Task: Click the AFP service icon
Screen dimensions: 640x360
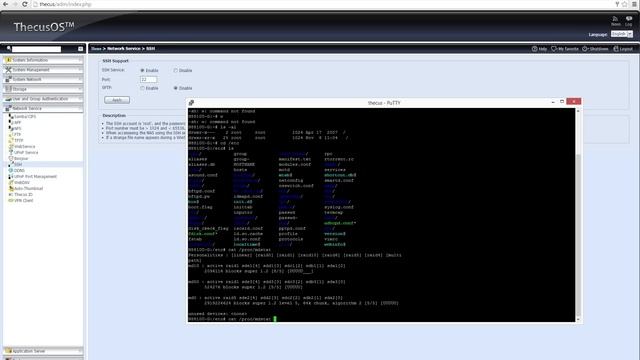Action: [11, 122]
